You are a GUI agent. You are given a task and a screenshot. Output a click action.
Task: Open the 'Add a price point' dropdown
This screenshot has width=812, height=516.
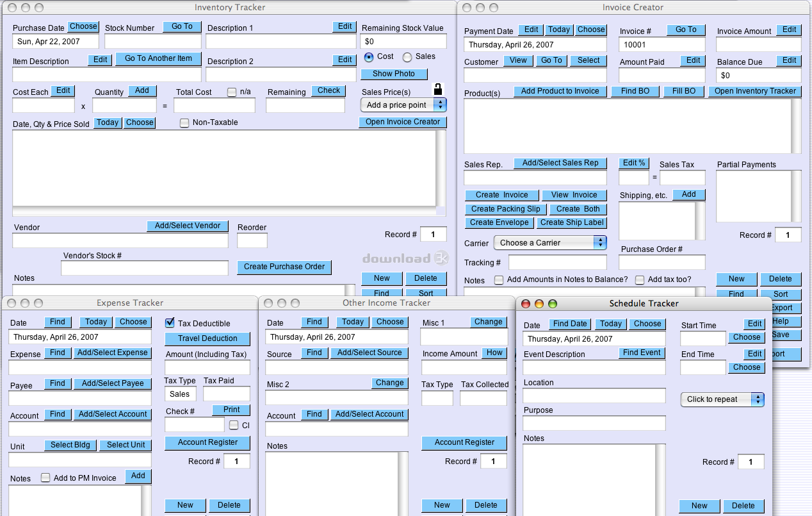coord(403,105)
